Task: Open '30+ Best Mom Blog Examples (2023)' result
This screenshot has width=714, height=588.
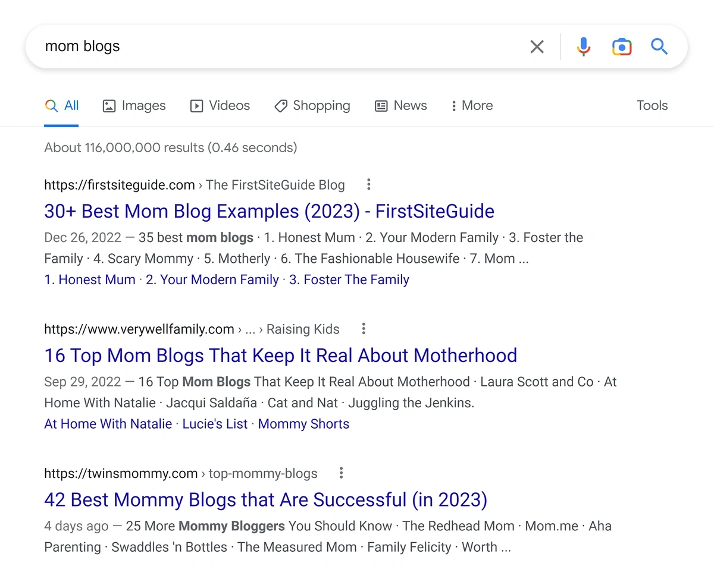Action: click(x=269, y=211)
